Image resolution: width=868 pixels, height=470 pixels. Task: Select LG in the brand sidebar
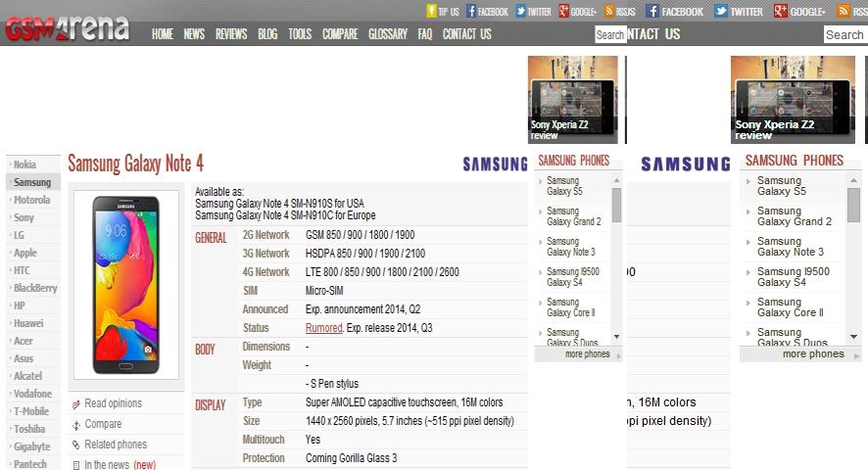tap(19, 235)
